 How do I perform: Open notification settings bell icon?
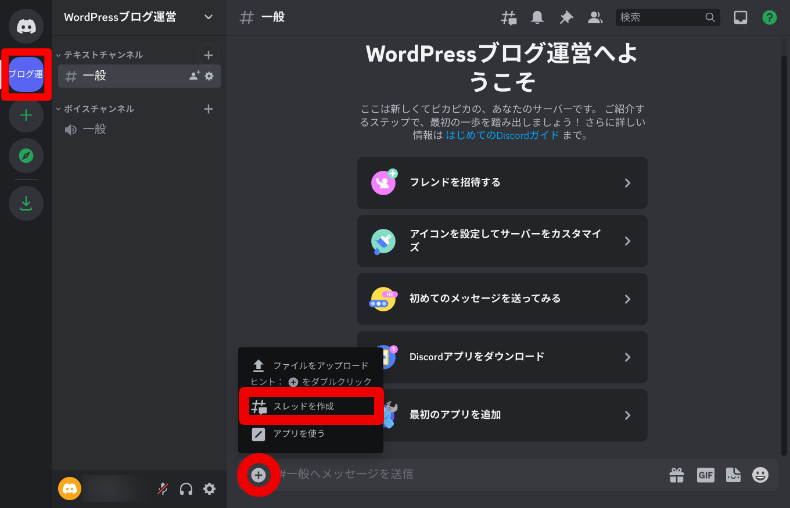pyautogui.click(x=538, y=18)
